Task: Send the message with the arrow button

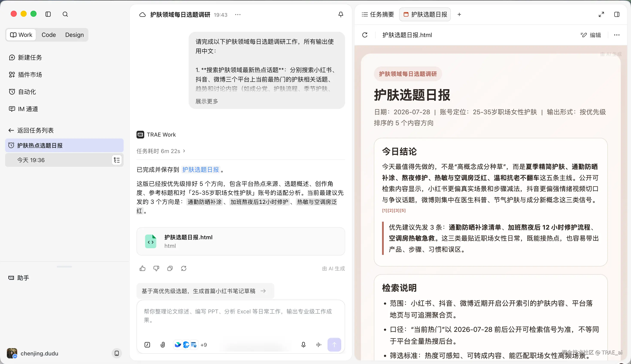Action: [334, 345]
